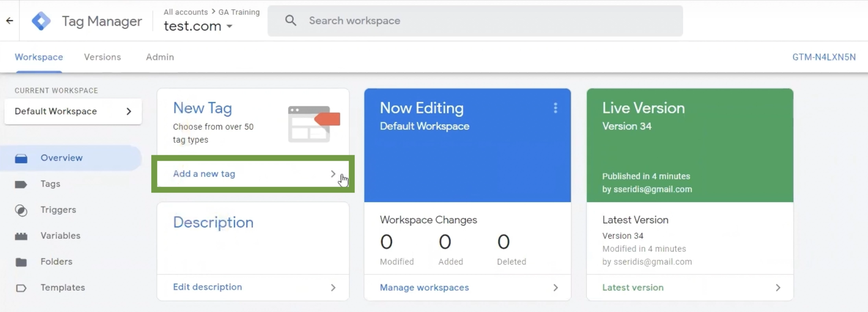This screenshot has height=312, width=868.
Task: Click the Now Editing heading
Action: 421,108
